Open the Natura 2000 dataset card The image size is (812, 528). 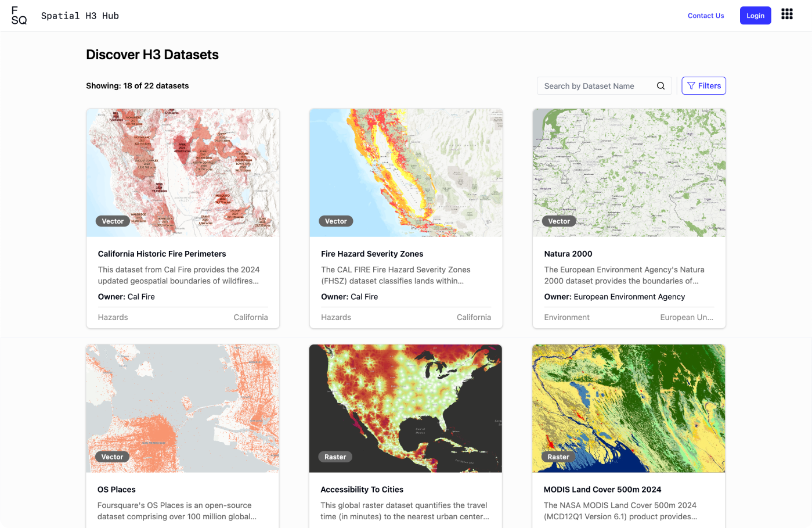click(x=568, y=254)
